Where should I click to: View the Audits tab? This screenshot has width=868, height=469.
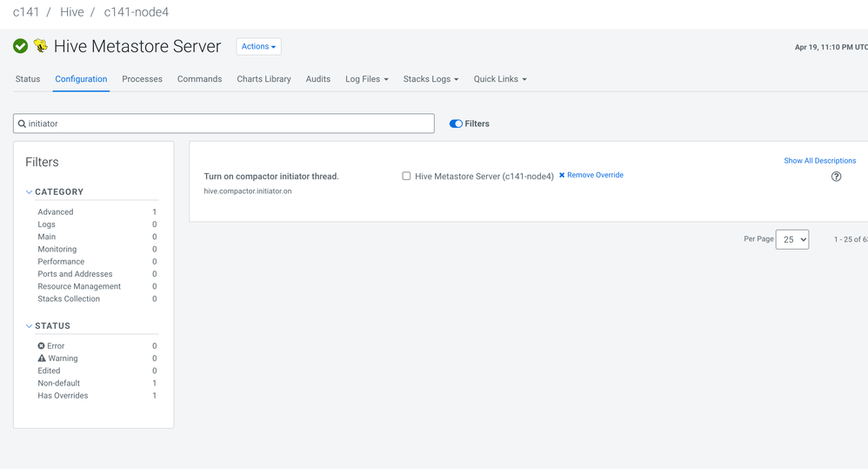318,79
